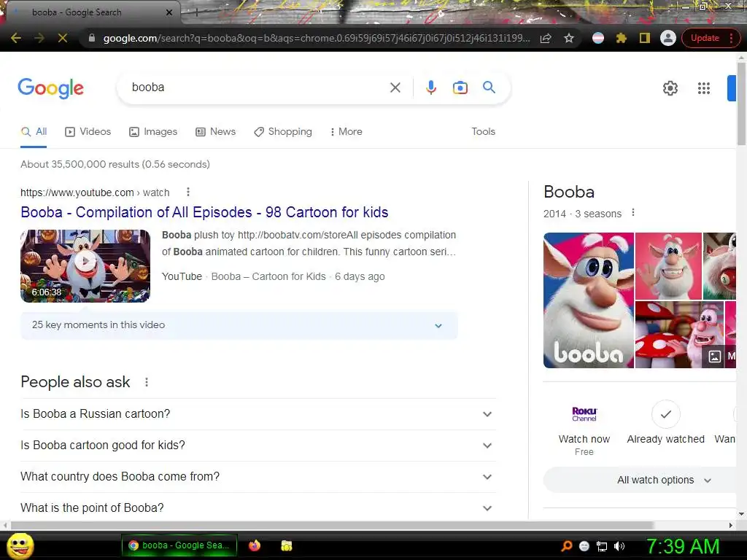Open the More search categories menu
The width and height of the screenshot is (747, 560).
tap(347, 132)
